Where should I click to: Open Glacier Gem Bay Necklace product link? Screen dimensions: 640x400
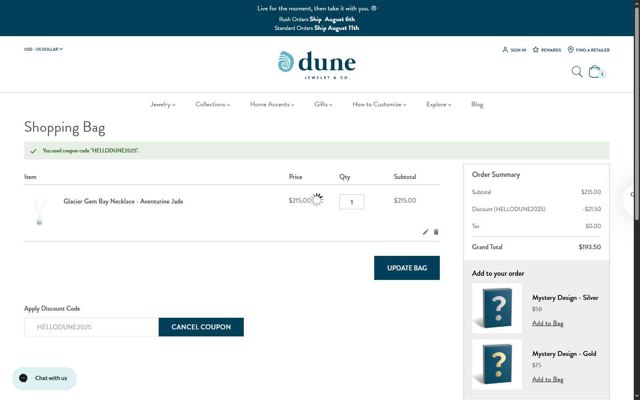point(123,201)
